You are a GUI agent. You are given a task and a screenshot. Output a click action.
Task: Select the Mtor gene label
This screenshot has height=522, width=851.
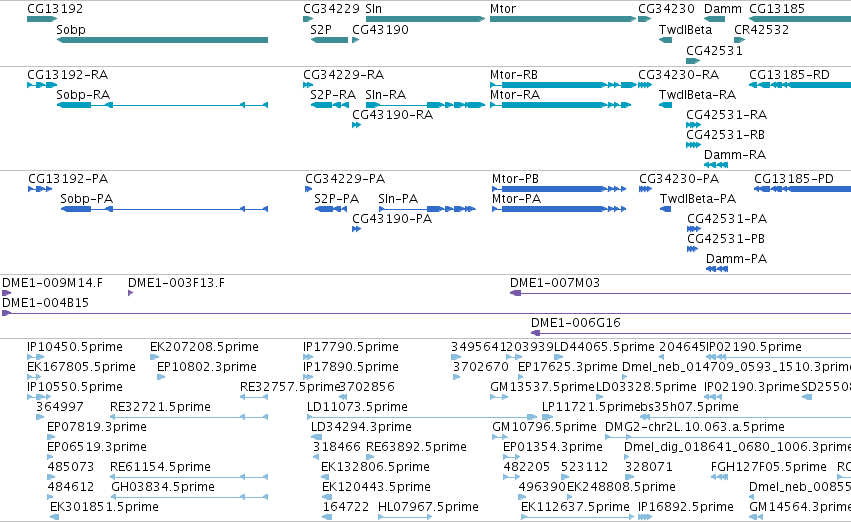(503, 9)
